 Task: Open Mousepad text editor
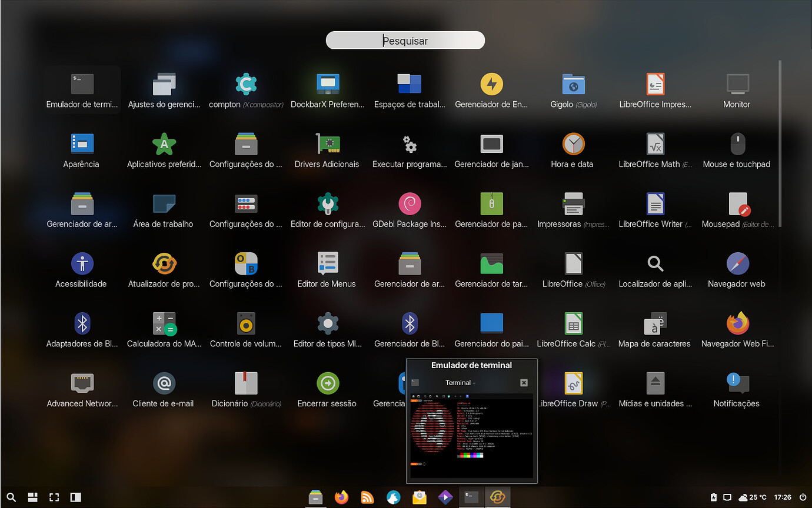tap(737, 210)
